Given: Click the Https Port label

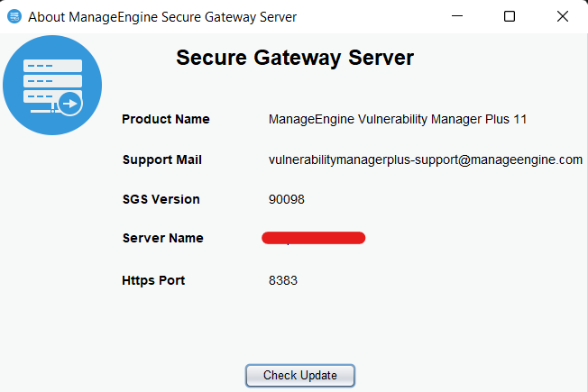Looking at the screenshot, I should click(x=153, y=280).
